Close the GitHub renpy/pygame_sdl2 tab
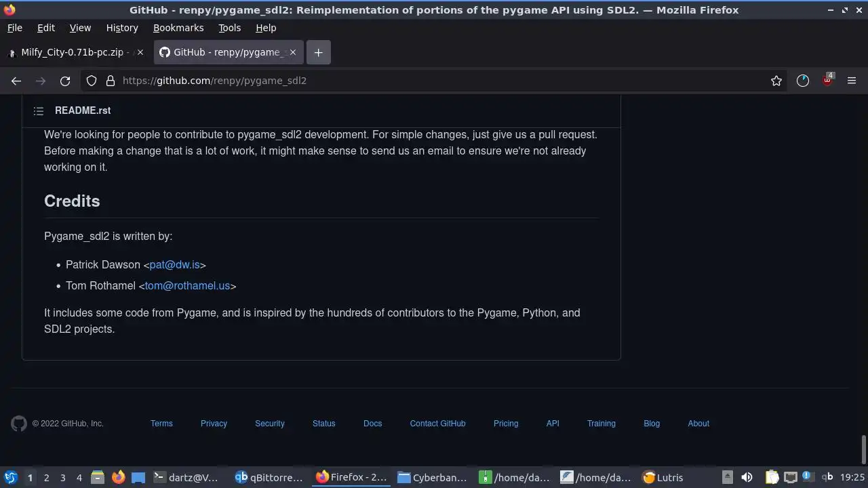868x488 pixels. point(293,52)
